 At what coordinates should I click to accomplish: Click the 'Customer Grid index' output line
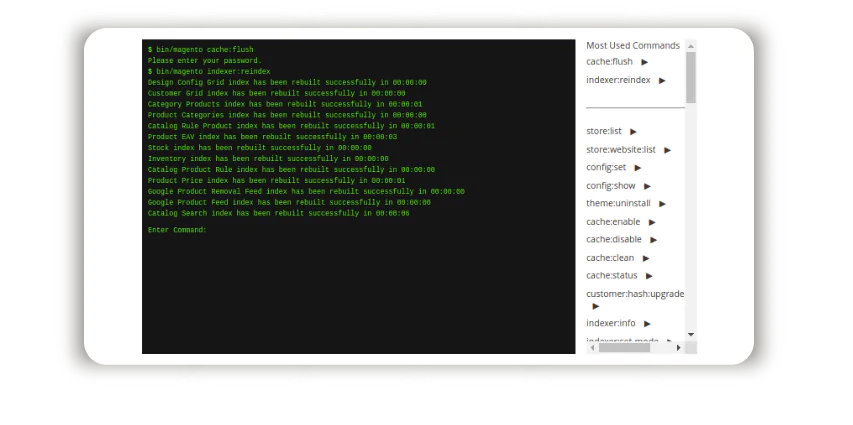(276, 94)
